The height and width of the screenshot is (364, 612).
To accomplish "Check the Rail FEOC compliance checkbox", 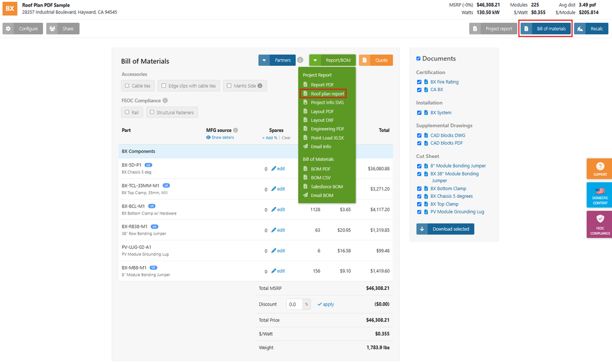I will click(127, 112).
